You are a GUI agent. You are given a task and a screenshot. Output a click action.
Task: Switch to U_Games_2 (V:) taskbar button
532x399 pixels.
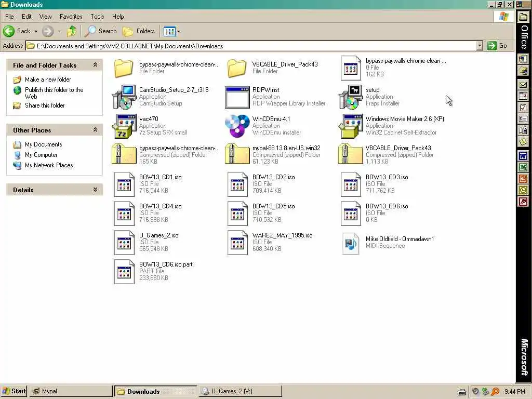(x=240, y=391)
